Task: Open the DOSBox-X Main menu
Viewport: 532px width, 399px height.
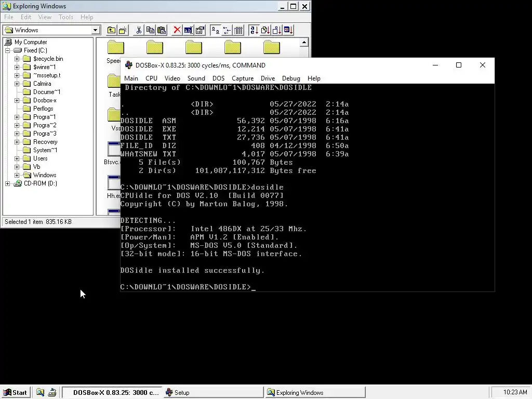Action: pos(131,78)
